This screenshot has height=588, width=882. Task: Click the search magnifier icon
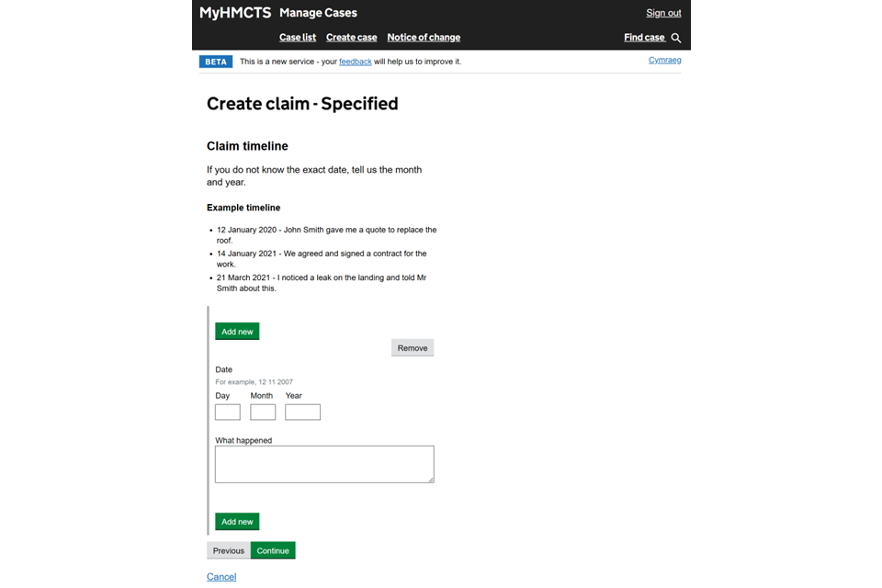tap(676, 38)
